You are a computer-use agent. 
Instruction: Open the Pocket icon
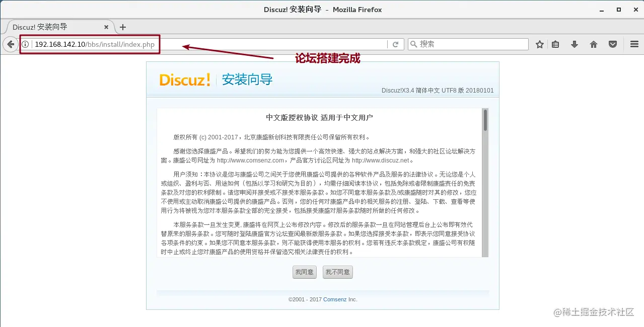pyautogui.click(x=613, y=44)
